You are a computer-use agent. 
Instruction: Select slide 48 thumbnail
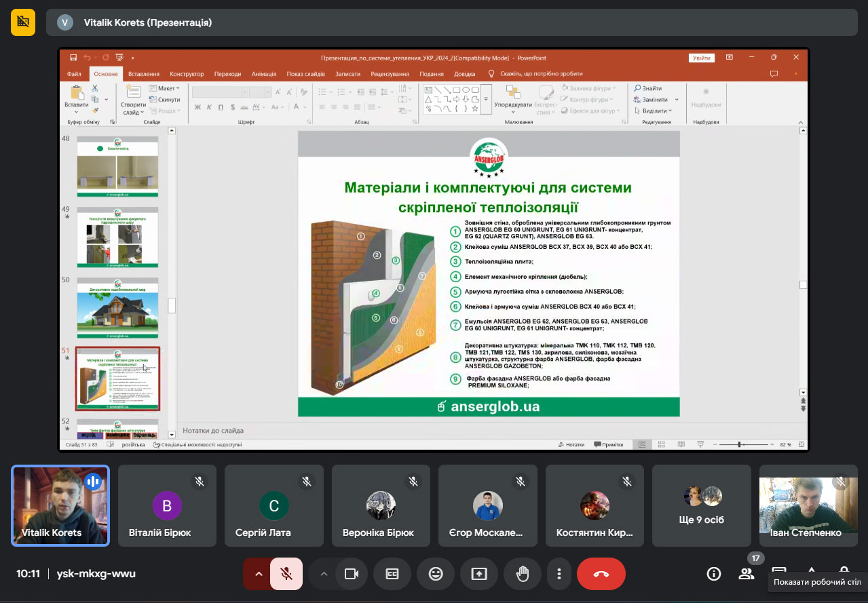[117, 168]
